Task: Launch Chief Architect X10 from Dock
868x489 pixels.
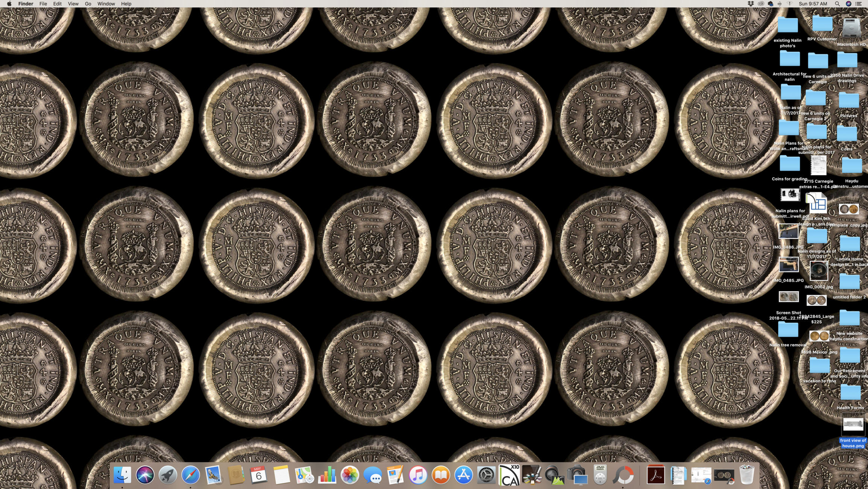Action: pos(509,475)
